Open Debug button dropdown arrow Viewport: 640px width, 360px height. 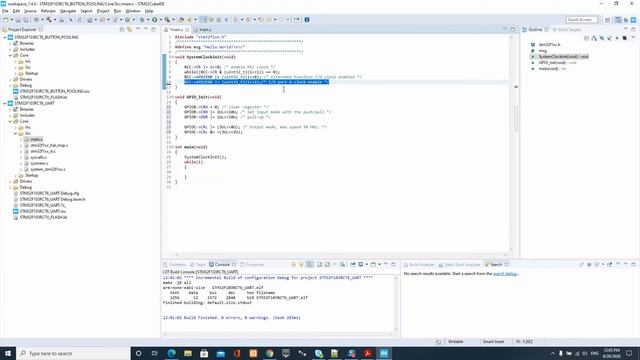148,20
